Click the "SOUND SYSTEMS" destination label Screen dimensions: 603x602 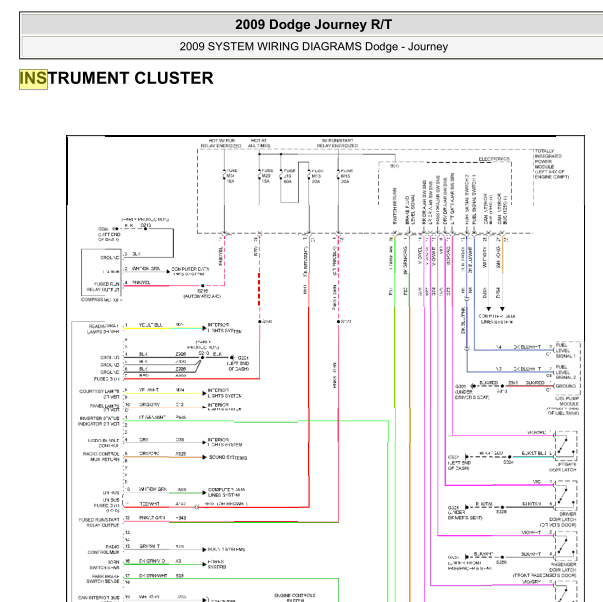228,457
